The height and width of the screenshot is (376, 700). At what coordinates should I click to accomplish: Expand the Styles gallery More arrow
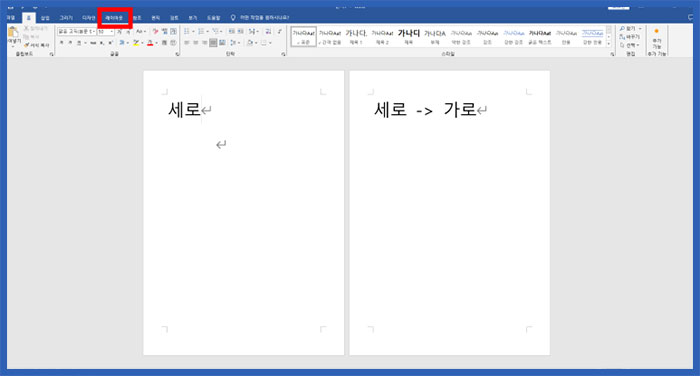coord(608,44)
